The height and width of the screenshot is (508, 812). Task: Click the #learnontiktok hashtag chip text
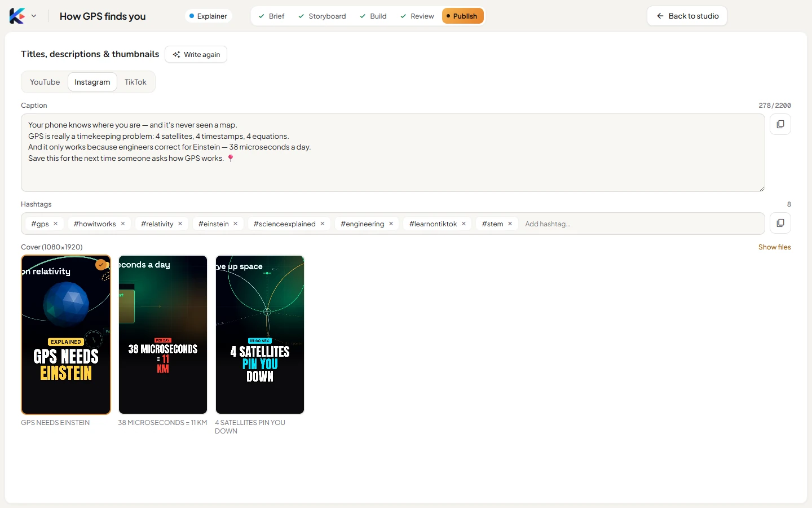433,224
